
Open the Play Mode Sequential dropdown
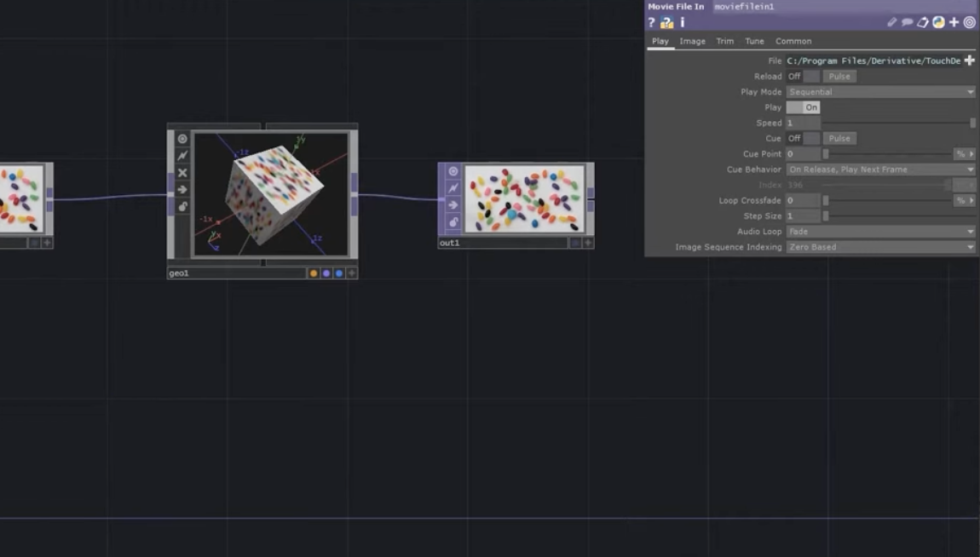(x=882, y=91)
